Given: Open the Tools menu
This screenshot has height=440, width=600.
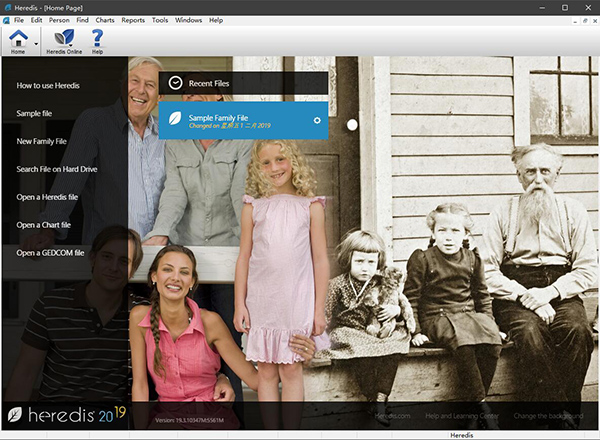Looking at the screenshot, I should point(160,20).
